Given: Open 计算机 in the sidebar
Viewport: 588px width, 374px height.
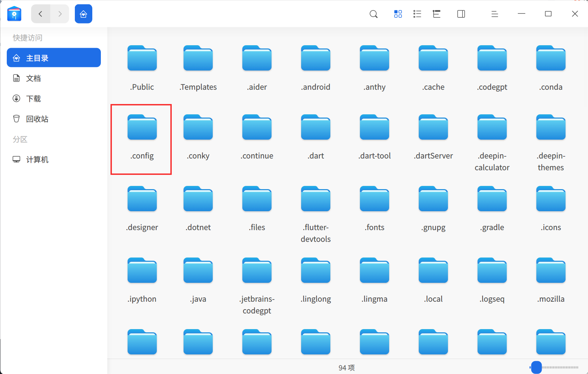Looking at the screenshot, I should (54, 160).
